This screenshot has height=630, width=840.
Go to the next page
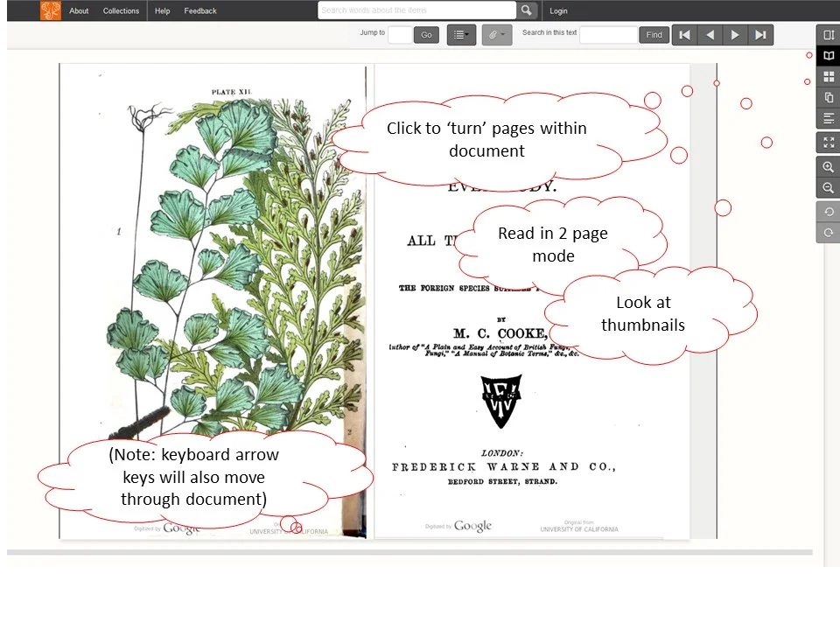(735, 35)
